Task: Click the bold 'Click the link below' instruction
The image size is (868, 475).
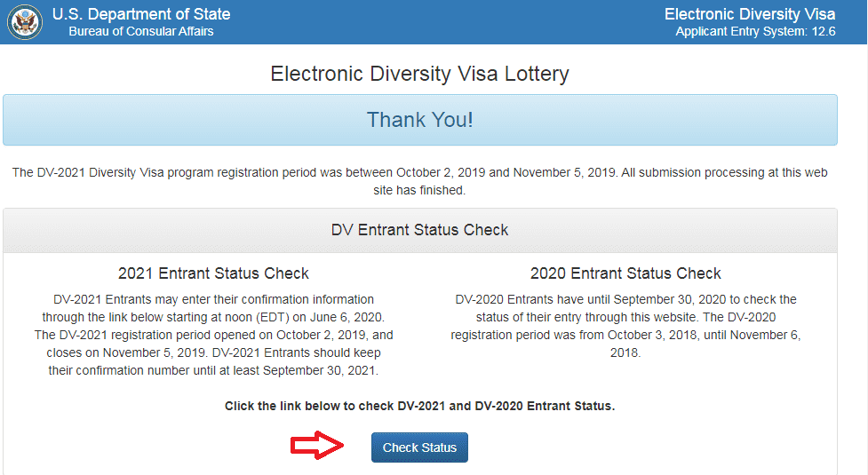Action: [419, 406]
